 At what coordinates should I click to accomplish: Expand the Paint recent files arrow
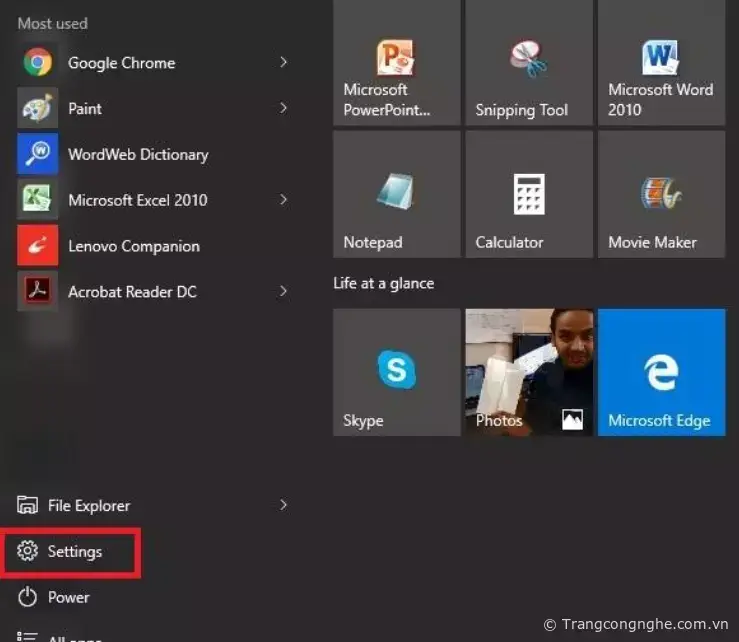click(x=283, y=108)
